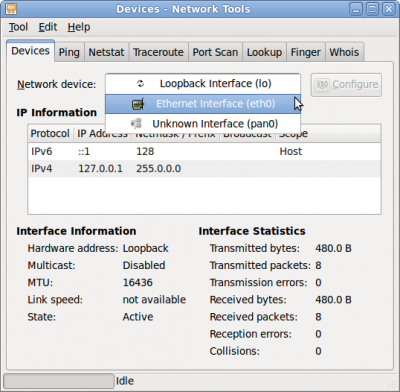Viewport: 400px width, 392px height.
Task: Close the Network Tools window
Action: [x=389, y=9]
